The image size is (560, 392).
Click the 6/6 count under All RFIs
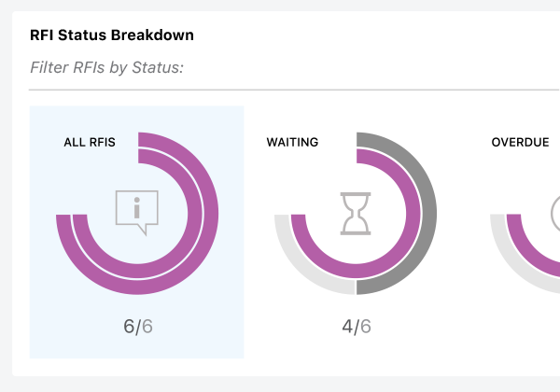point(138,327)
